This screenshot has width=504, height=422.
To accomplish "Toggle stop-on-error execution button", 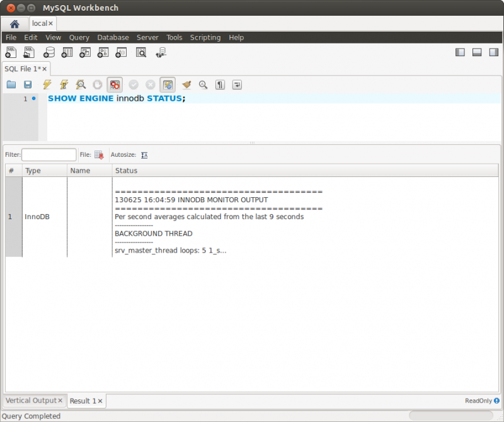I will coord(115,84).
